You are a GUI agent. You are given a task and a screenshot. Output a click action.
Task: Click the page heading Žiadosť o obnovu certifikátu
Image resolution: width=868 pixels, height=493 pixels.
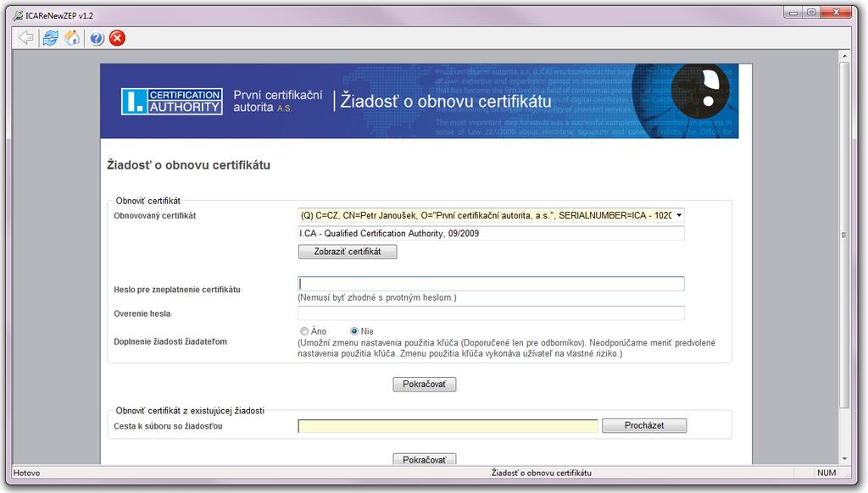pos(189,165)
